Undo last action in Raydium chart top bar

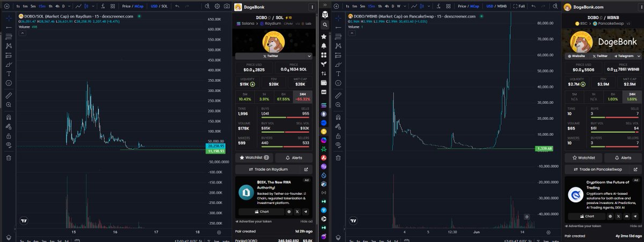(177, 6)
